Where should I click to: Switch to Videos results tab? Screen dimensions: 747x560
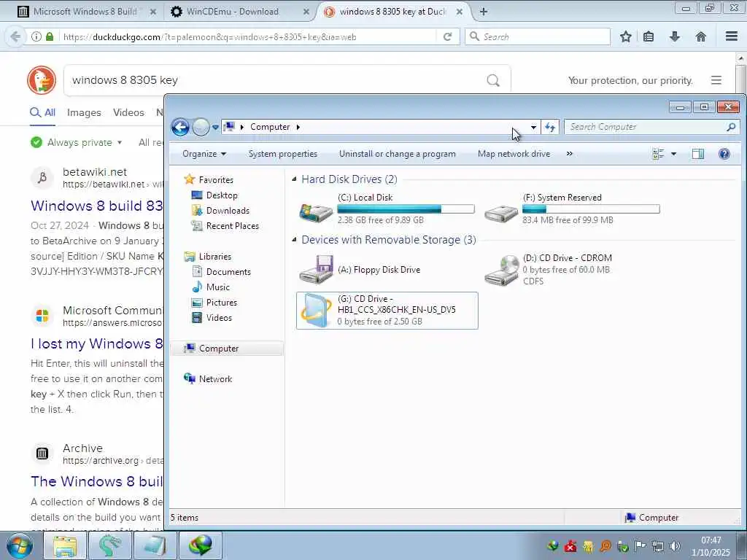(128, 113)
